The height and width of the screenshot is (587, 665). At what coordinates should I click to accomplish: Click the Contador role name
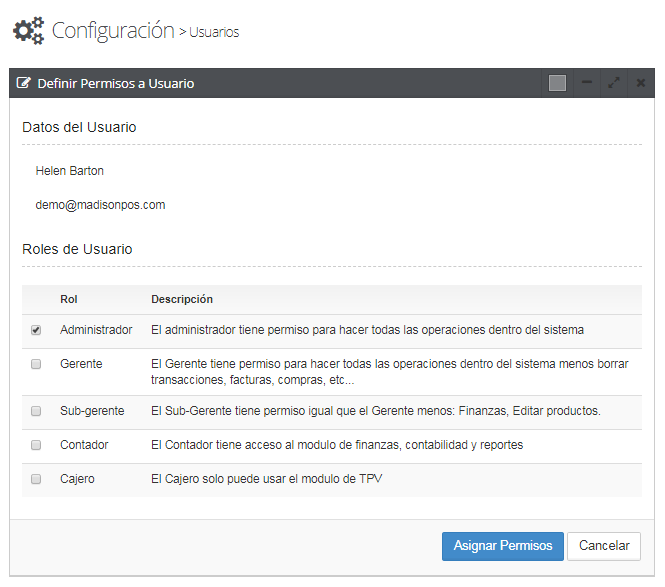84,445
